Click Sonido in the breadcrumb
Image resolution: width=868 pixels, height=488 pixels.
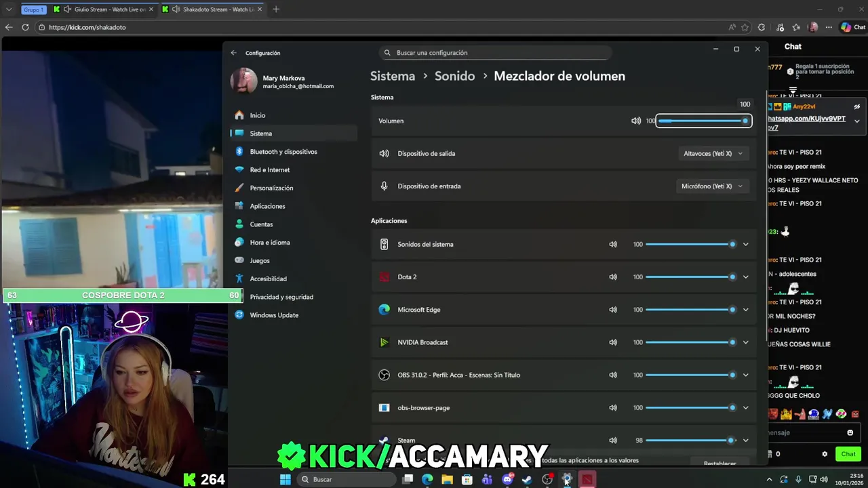click(x=454, y=76)
